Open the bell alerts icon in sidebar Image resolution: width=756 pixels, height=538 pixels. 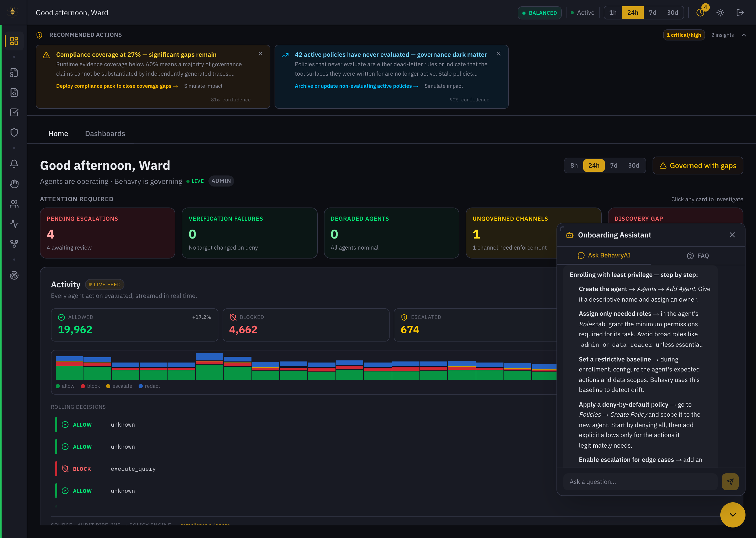point(14,164)
